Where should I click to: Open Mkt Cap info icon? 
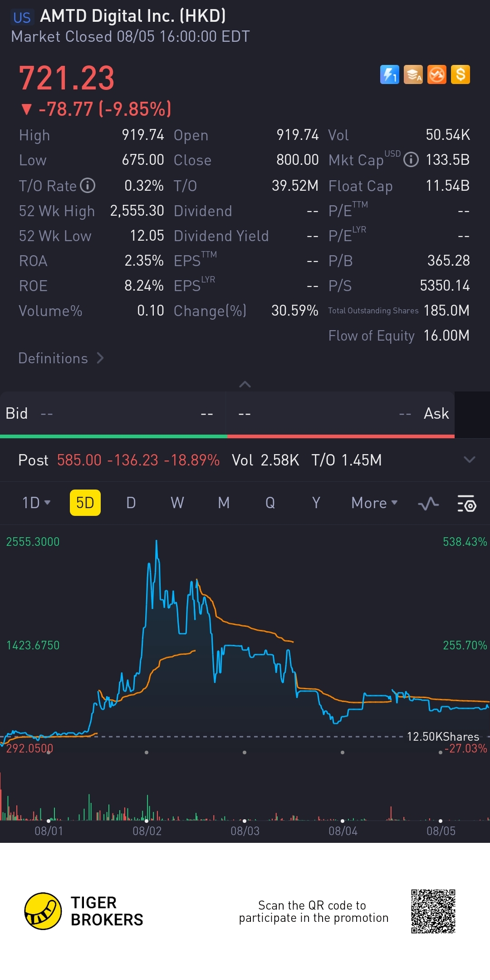[x=411, y=160]
